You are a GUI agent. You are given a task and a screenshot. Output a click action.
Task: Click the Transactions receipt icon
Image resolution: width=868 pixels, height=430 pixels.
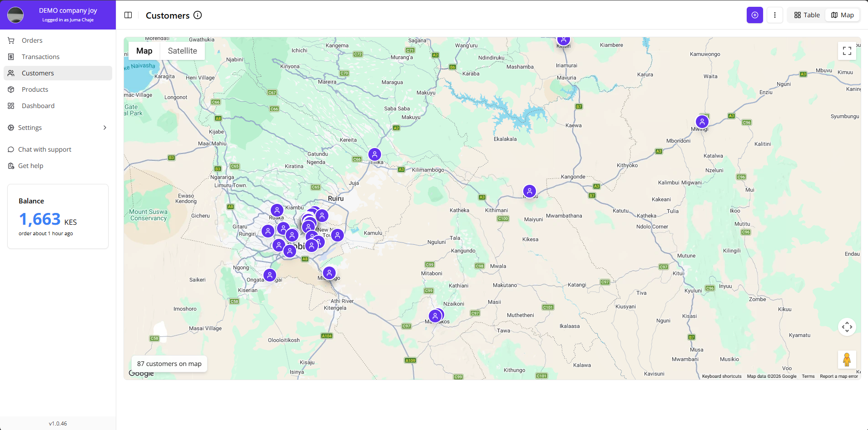[x=11, y=57]
